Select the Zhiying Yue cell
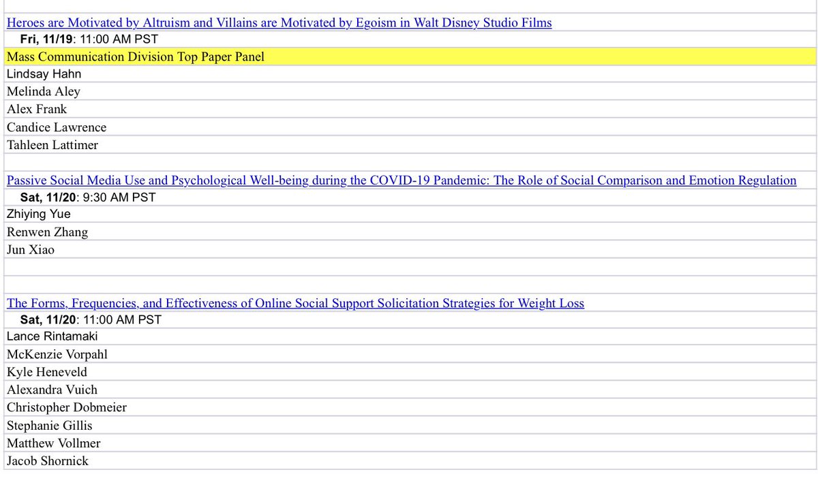Image resolution: width=818 pixels, height=504 pixels. [x=410, y=214]
